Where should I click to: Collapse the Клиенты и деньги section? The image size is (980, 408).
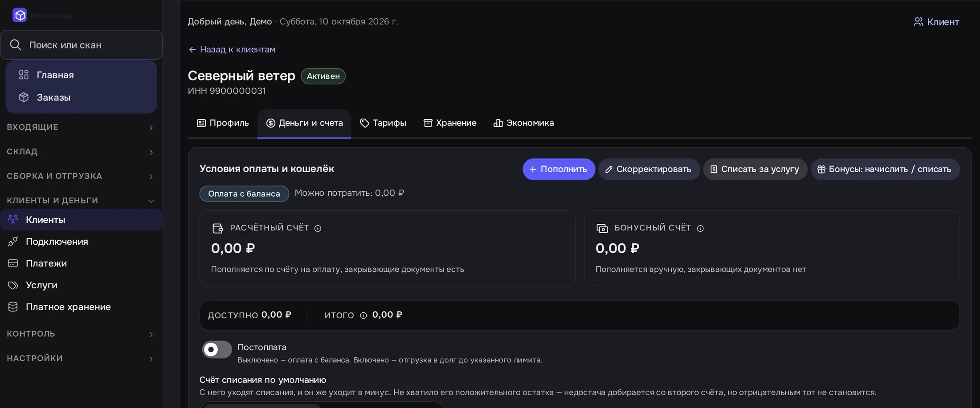81,201
